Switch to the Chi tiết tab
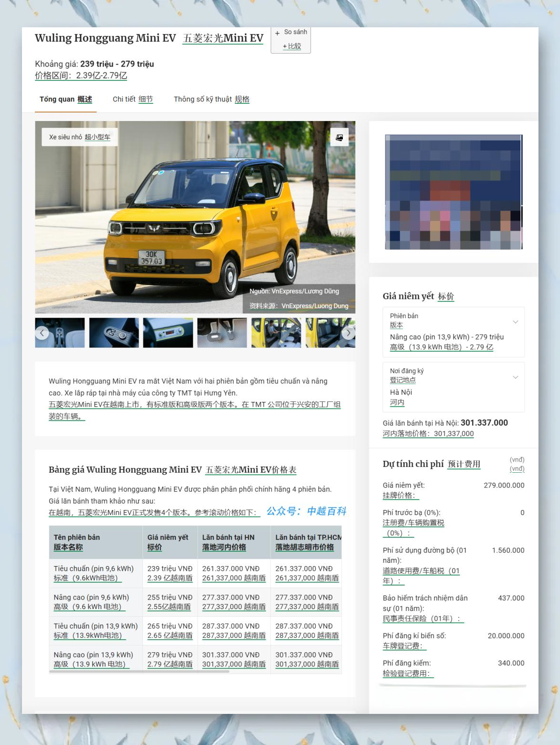Screen dimensions: 560x745 point(132,100)
